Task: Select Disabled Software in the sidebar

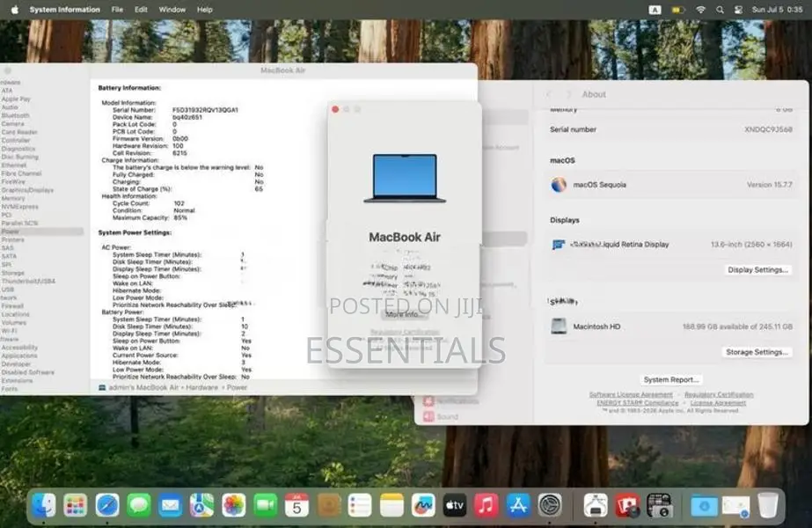Action: pos(27,372)
